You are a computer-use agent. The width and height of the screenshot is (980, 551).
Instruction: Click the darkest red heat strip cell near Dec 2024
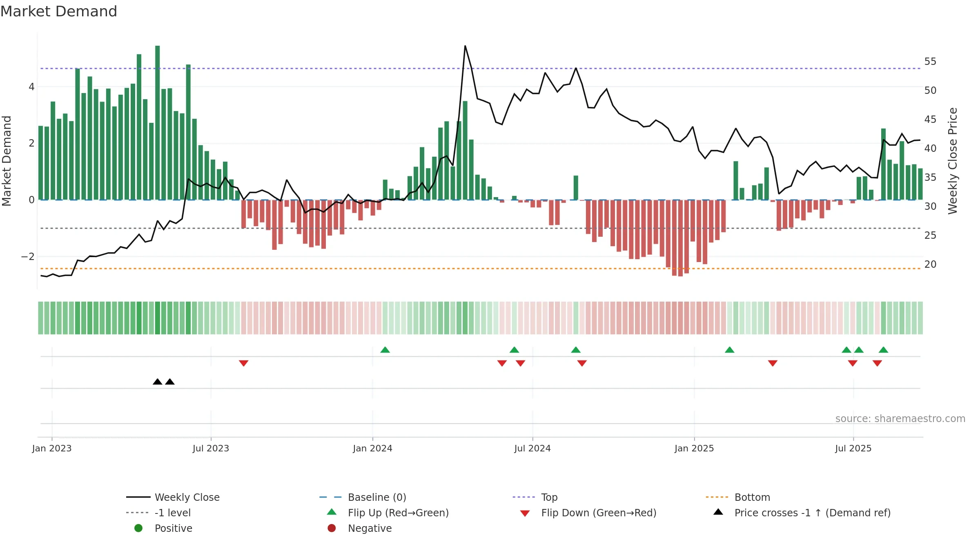[x=680, y=318]
